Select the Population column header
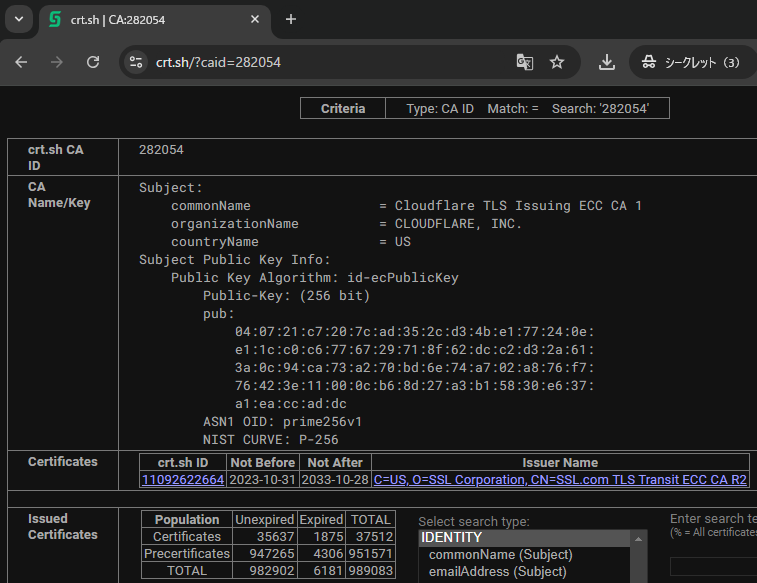Image resolution: width=757 pixels, height=583 pixels. coord(187,519)
